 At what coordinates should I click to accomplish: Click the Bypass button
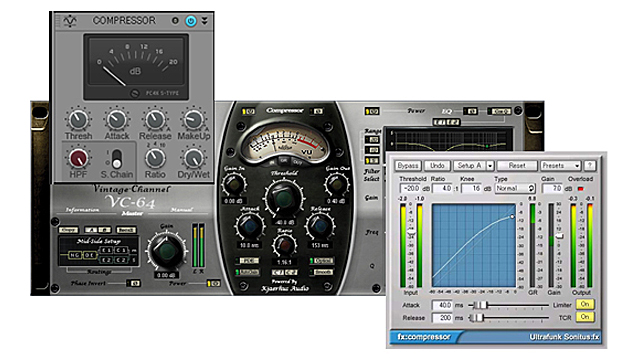coord(407,165)
